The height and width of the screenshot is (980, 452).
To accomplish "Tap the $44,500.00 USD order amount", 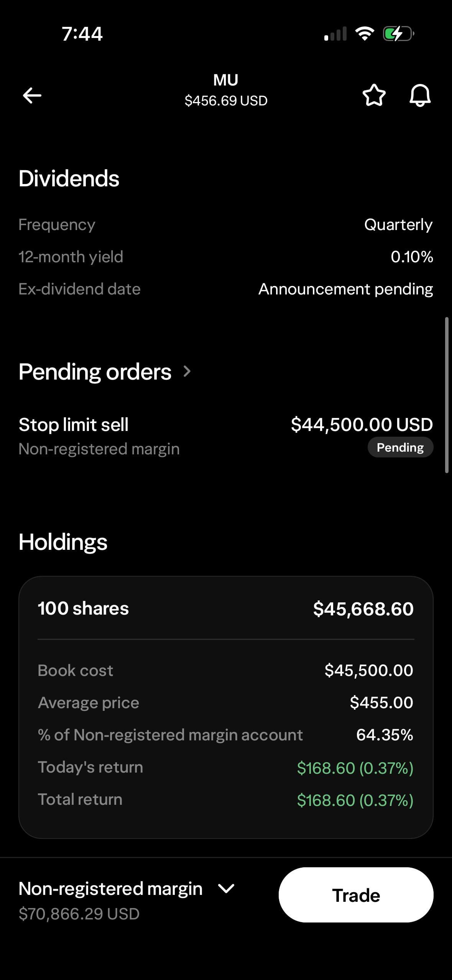I will click(362, 424).
